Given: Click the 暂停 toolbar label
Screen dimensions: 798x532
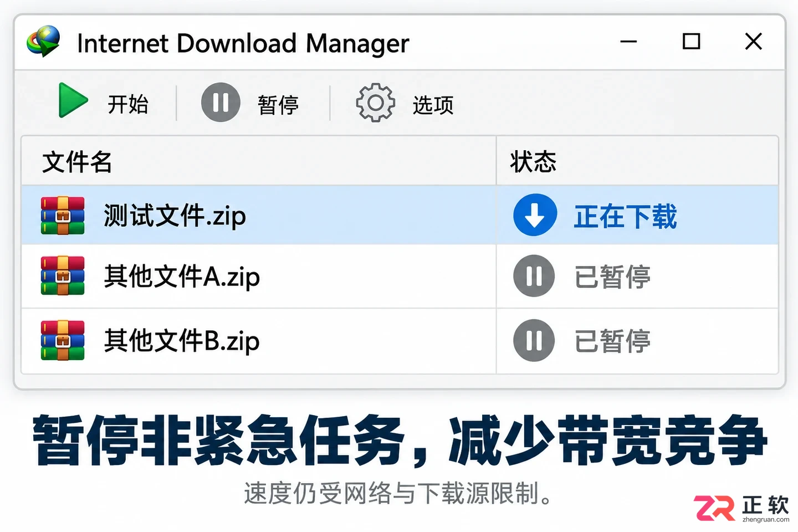Looking at the screenshot, I should [278, 105].
